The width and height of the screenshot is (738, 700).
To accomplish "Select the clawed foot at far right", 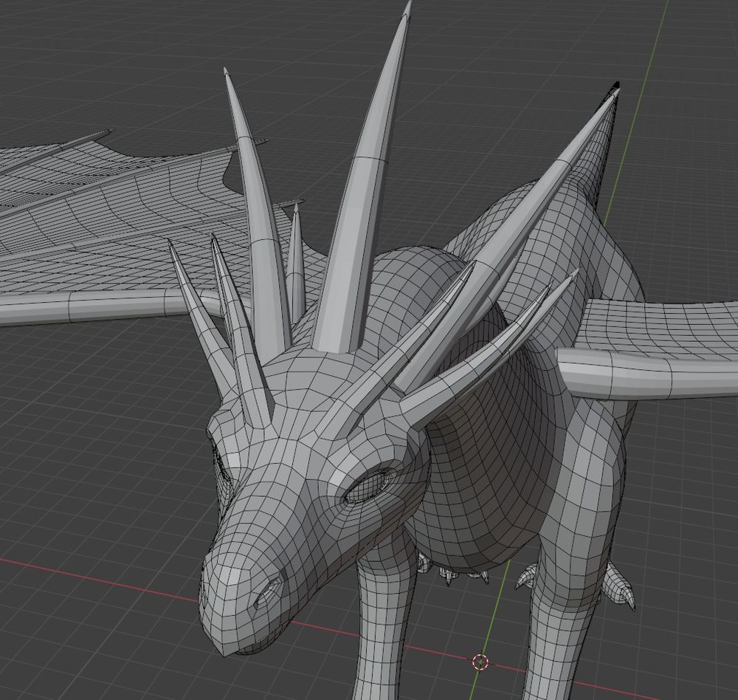I will coord(619,586).
